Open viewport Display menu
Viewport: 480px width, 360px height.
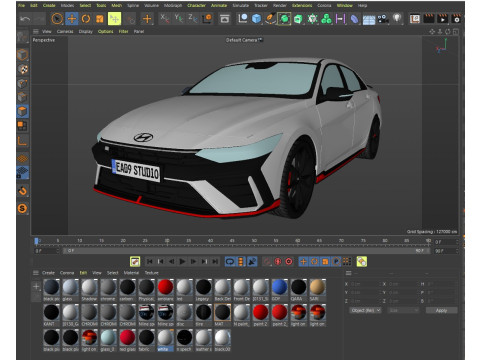point(86,31)
